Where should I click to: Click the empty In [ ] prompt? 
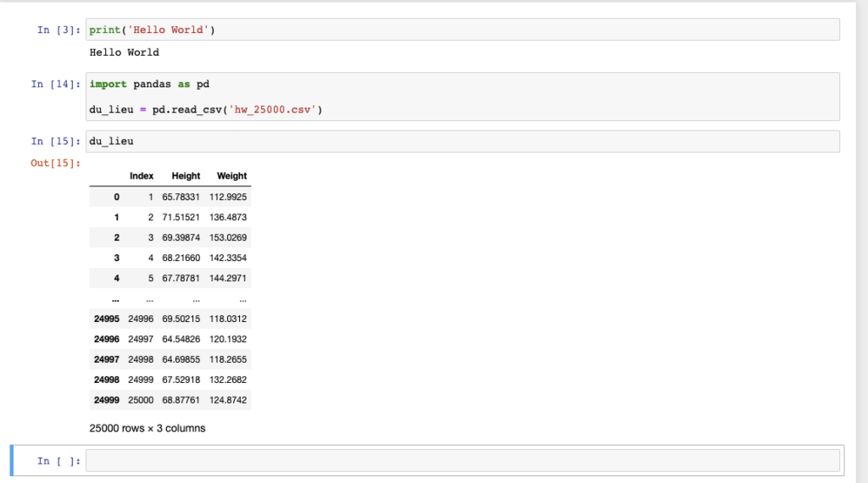pyautogui.click(x=58, y=460)
